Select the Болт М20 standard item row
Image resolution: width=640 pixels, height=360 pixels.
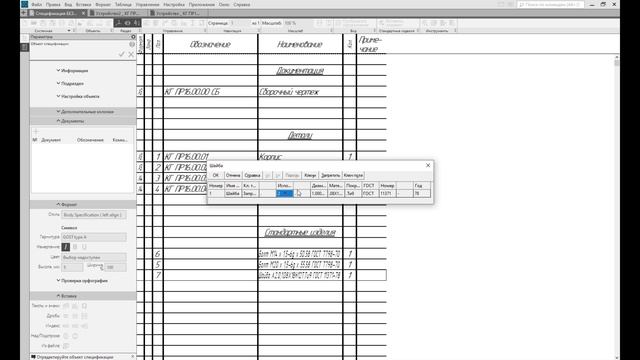(x=300, y=264)
